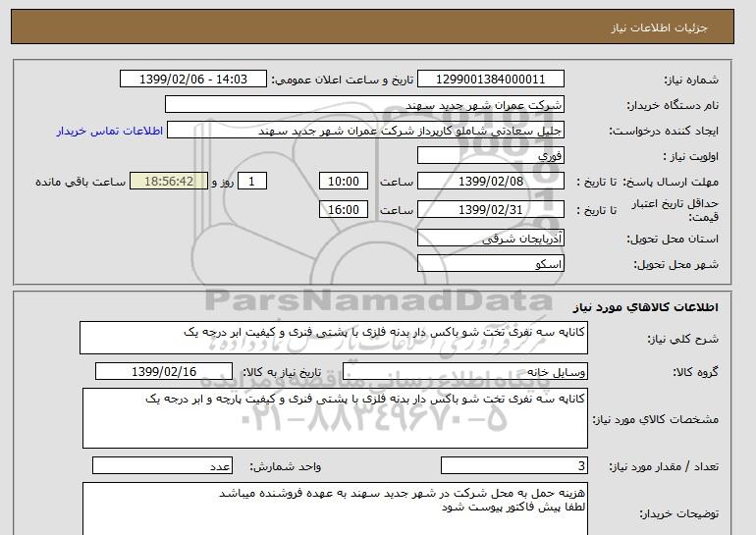Click the ساعت باقی مانده text
The image size is (756, 535).
pos(81,182)
